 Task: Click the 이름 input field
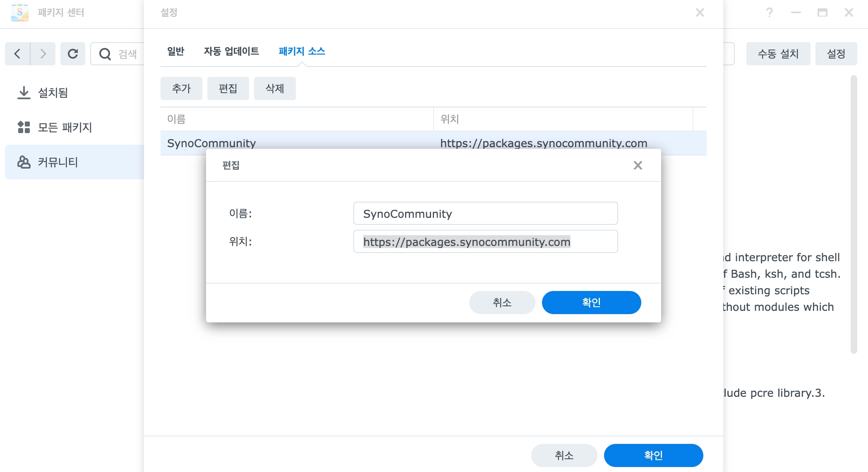(x=486, y=213)
